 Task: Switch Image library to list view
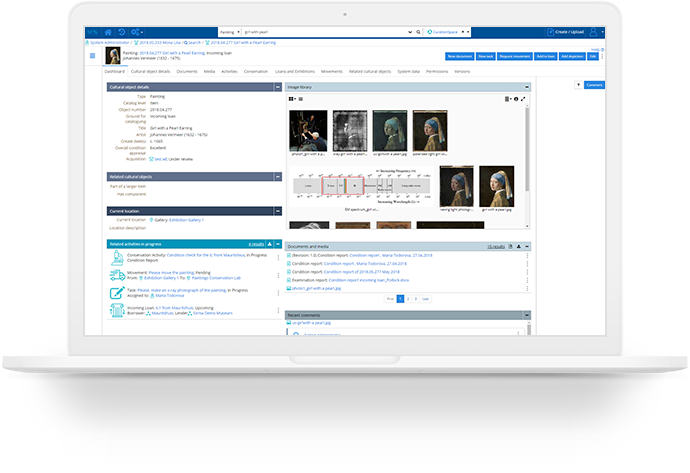[x=301, y=99]
